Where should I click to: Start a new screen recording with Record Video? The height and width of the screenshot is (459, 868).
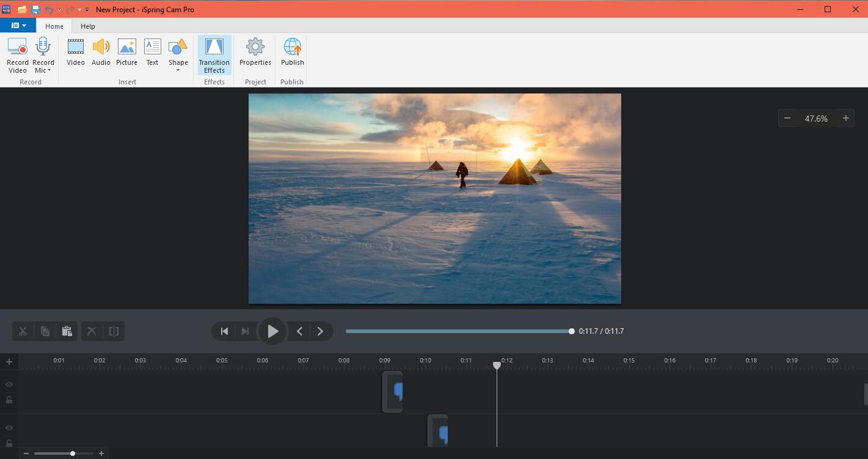pyautogui.click(x=17, y=54)
